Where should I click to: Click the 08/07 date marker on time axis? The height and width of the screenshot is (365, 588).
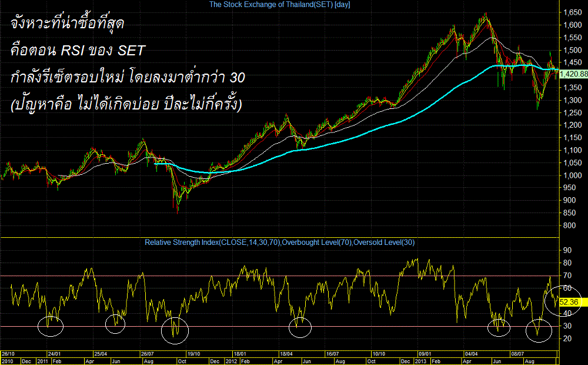point(518,354)
